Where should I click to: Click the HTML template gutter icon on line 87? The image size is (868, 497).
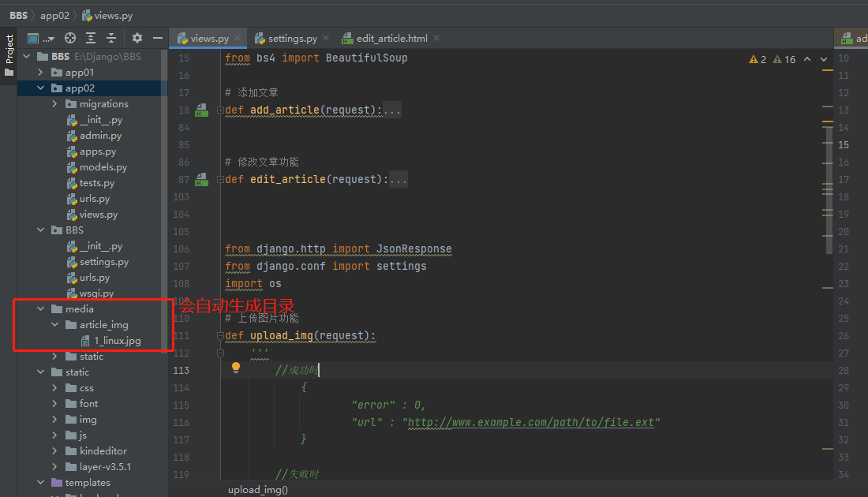201,179
